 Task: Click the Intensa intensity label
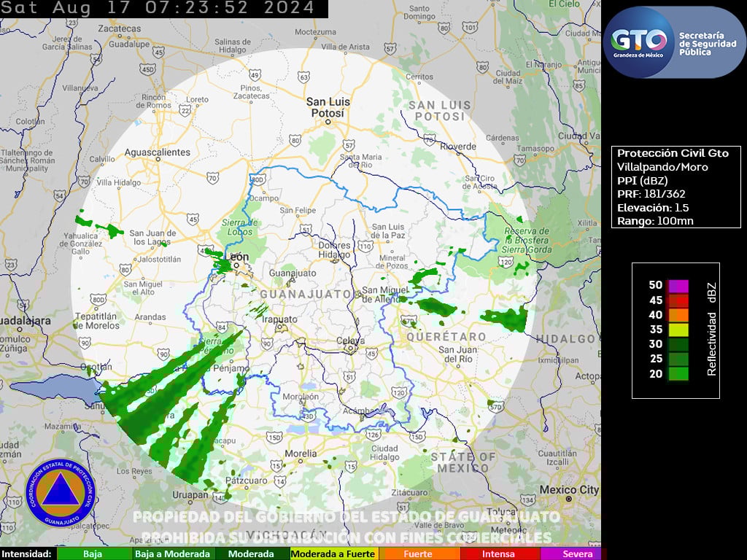click(499, 554)
